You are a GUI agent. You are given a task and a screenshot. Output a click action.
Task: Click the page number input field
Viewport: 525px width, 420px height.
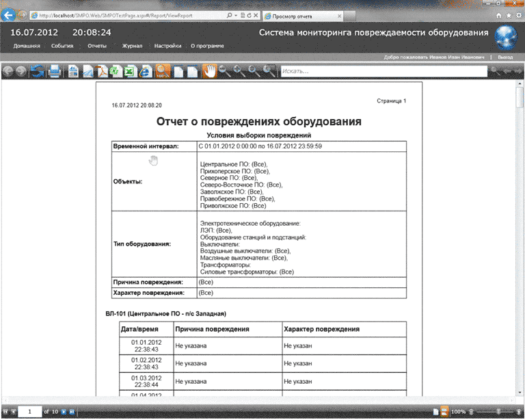click(30, 412)
